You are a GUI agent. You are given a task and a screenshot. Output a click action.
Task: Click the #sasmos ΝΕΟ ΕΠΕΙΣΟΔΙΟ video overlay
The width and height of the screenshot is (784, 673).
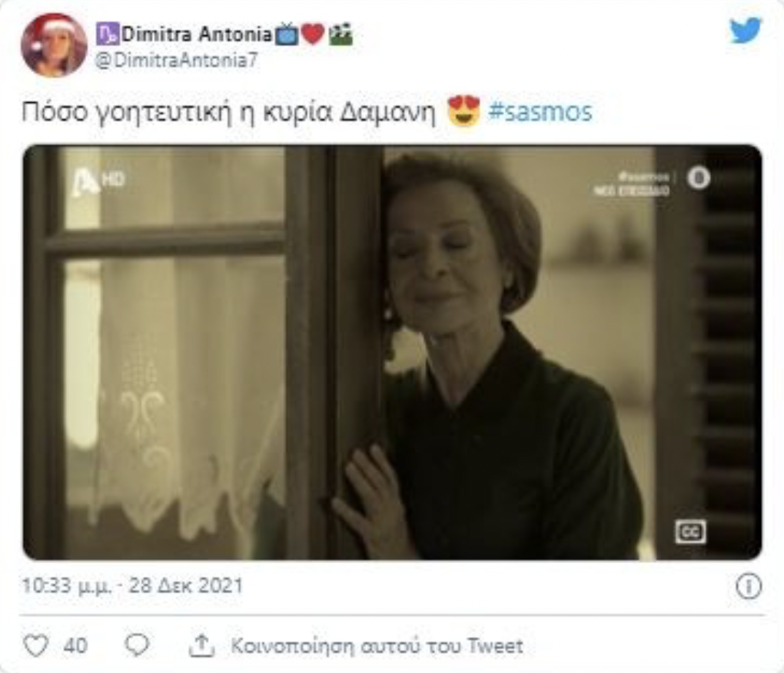click(631, 184)
